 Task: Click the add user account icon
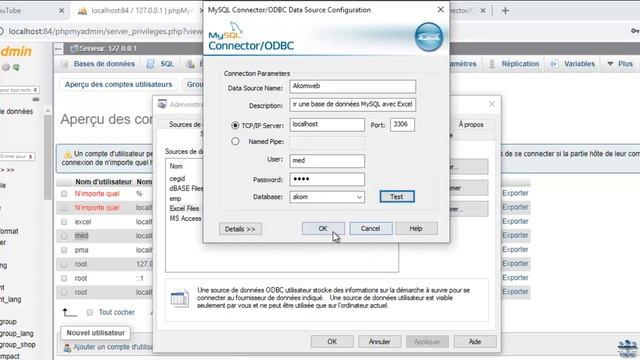(67, 348)
